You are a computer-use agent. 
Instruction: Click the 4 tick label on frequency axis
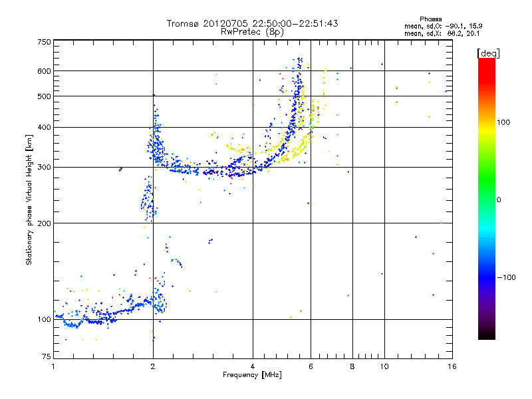[x=253, y=367]
